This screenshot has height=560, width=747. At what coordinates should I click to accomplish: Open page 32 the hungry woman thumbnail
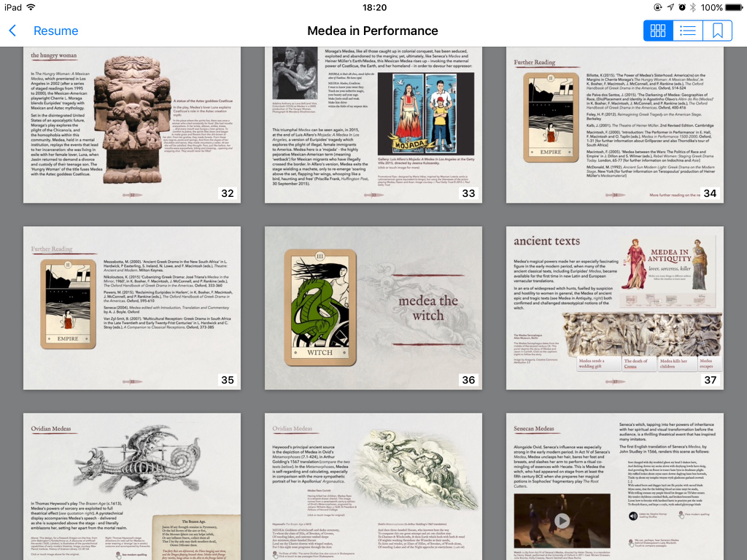click(x=132, y=125)
